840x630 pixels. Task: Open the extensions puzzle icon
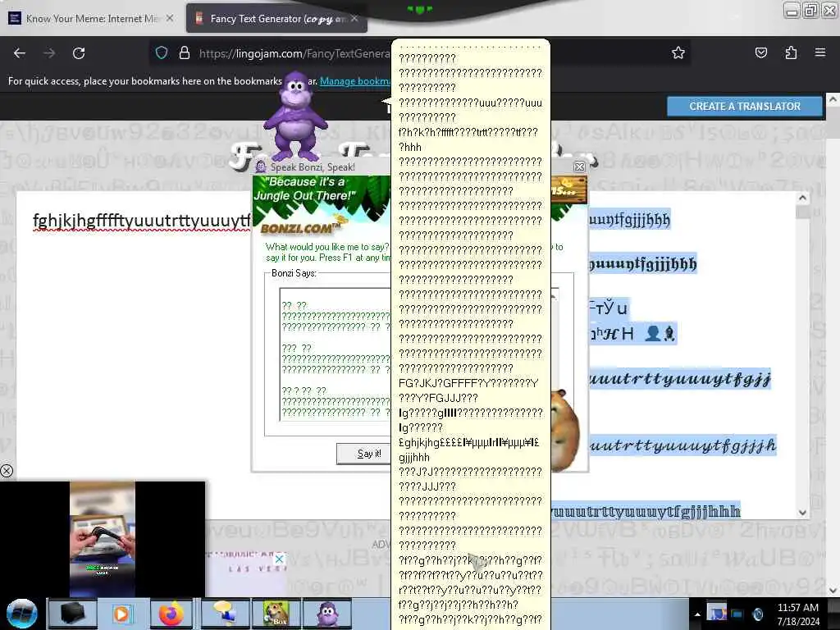(x=791, y=52)
